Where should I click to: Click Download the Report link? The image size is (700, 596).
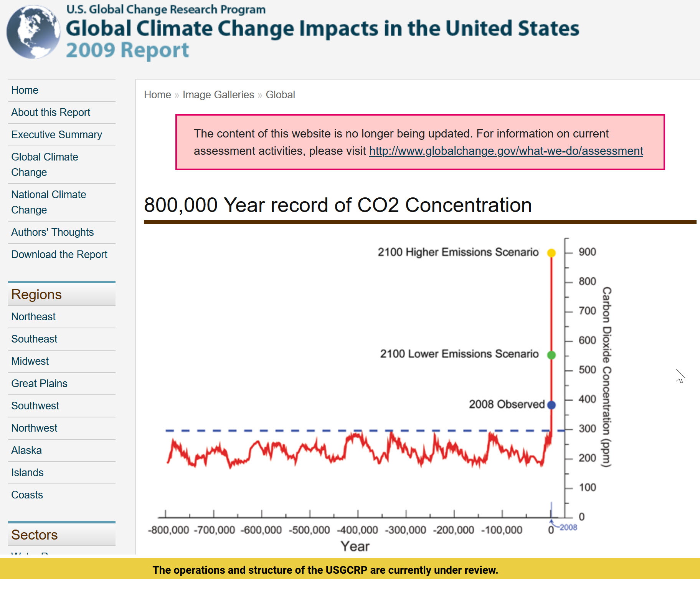tap(59, 255)
